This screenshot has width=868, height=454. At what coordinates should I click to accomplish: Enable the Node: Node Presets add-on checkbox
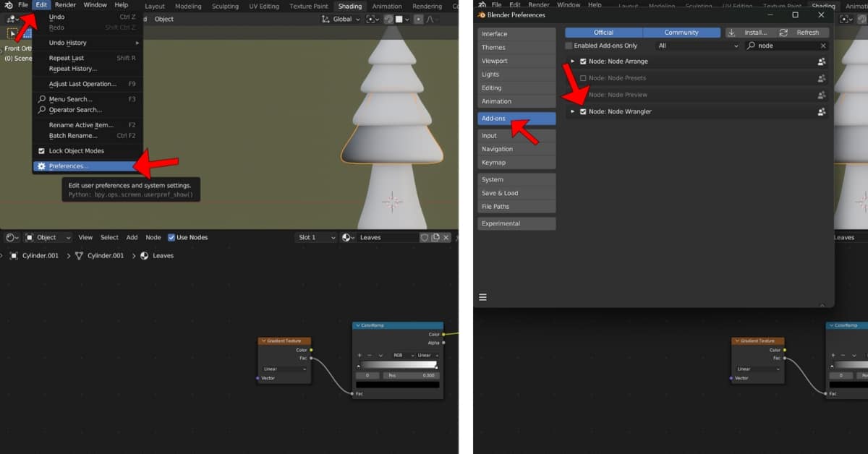click(x=583, y=78)
